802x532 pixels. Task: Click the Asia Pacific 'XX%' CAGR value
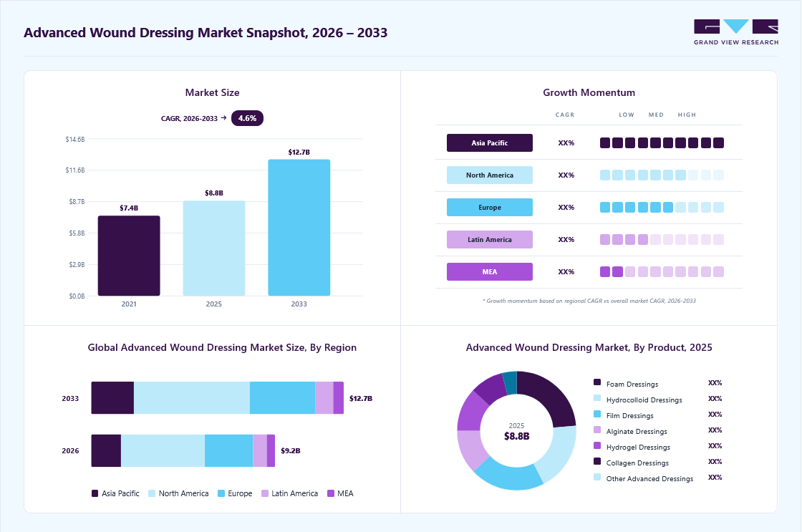coord(566,143)
